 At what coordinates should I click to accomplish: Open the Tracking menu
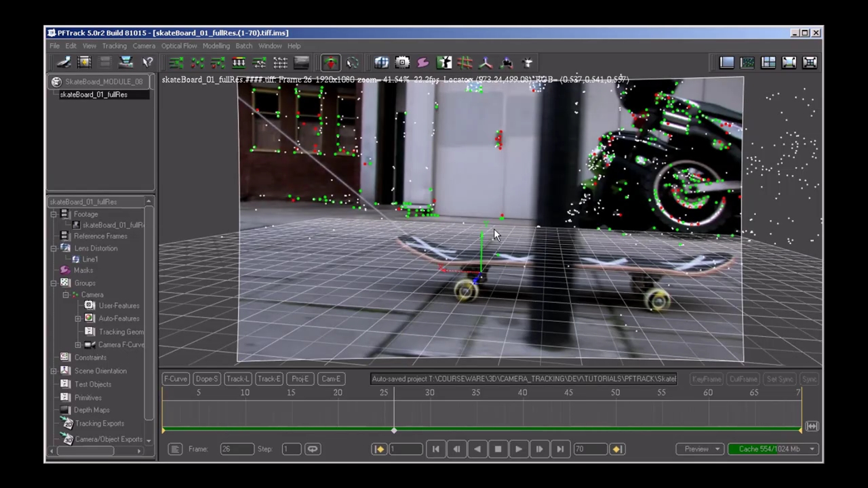pyautogui.click(x=114, y=46)
